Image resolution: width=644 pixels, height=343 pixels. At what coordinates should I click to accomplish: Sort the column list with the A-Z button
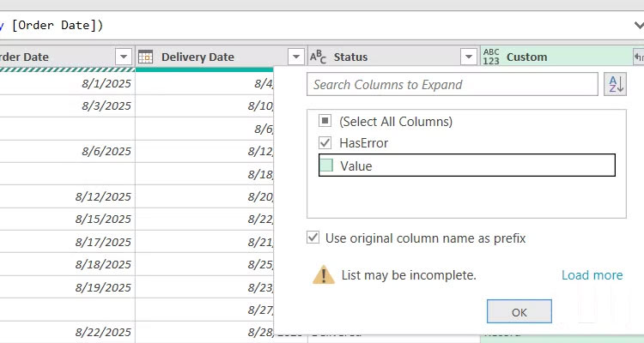pyautogui.click(x=615, y=84)
